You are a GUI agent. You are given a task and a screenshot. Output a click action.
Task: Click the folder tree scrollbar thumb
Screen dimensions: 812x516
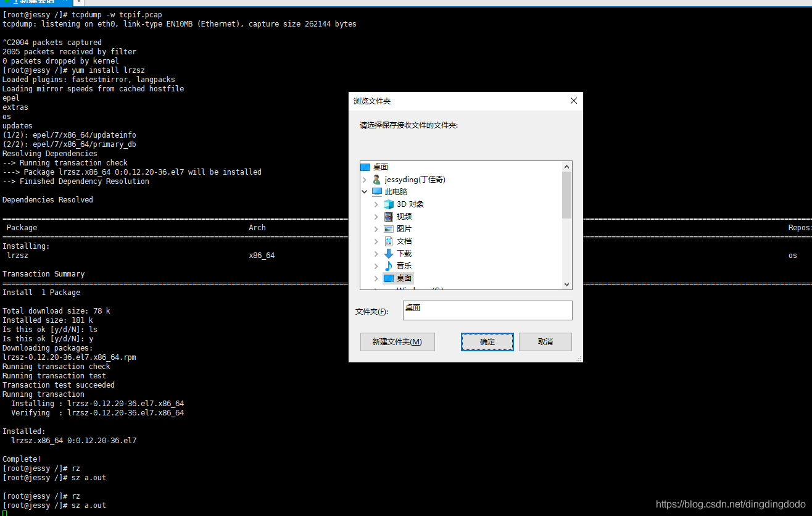pyautogui.click(x=567, y=195)
